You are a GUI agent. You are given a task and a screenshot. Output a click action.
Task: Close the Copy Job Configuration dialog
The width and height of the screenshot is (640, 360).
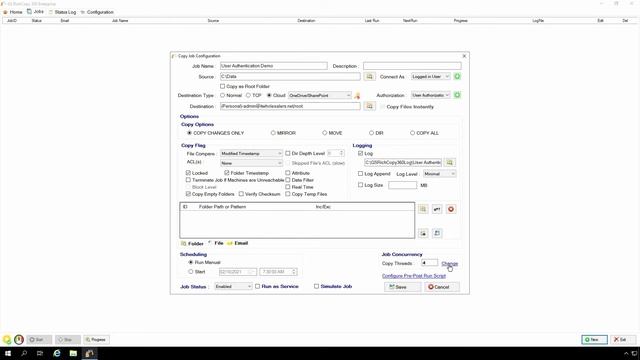(x=464, y=56)
